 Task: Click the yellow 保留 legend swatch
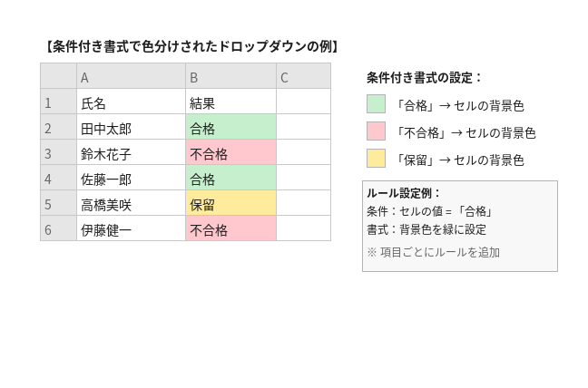coord(376,158)
